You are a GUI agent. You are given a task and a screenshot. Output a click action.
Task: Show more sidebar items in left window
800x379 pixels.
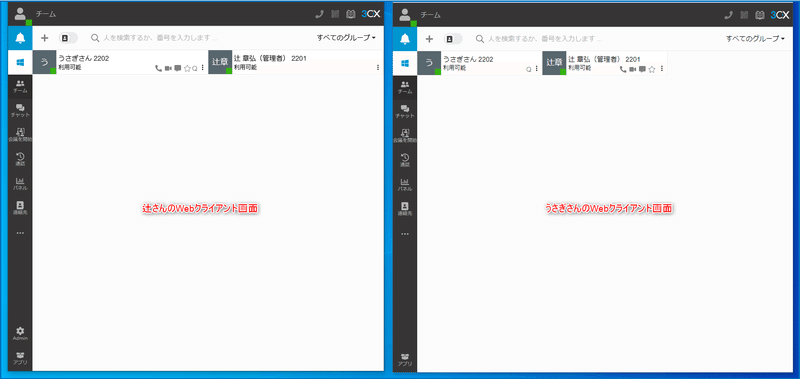(x=20, y=233)
